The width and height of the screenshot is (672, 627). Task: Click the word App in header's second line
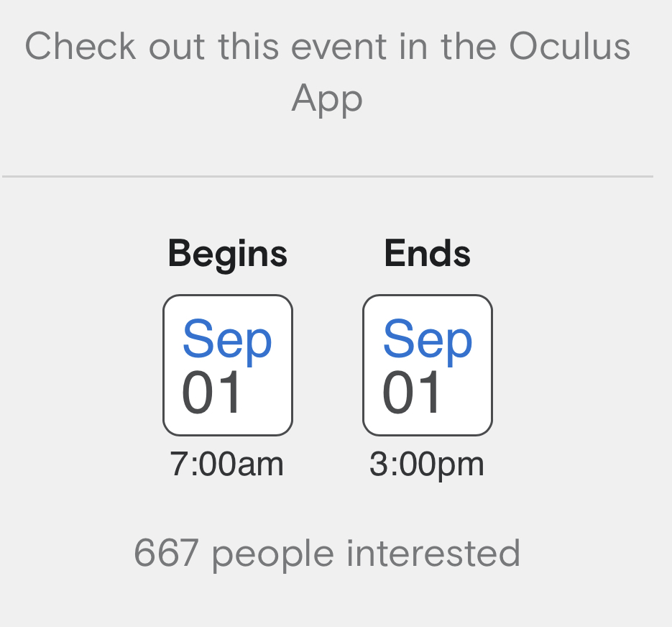(327, 99)
